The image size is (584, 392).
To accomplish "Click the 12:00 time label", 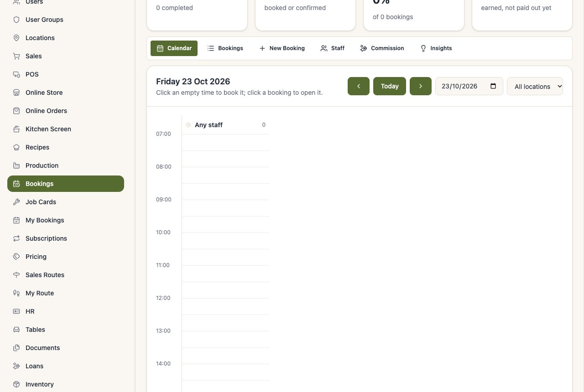I will pyautogui.click(x=163, y=298).
